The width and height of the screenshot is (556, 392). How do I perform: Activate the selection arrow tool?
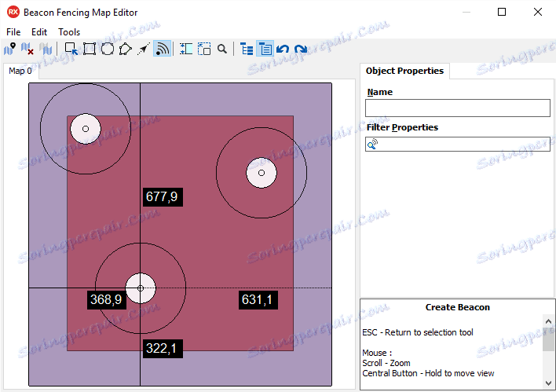pos(71,49)
